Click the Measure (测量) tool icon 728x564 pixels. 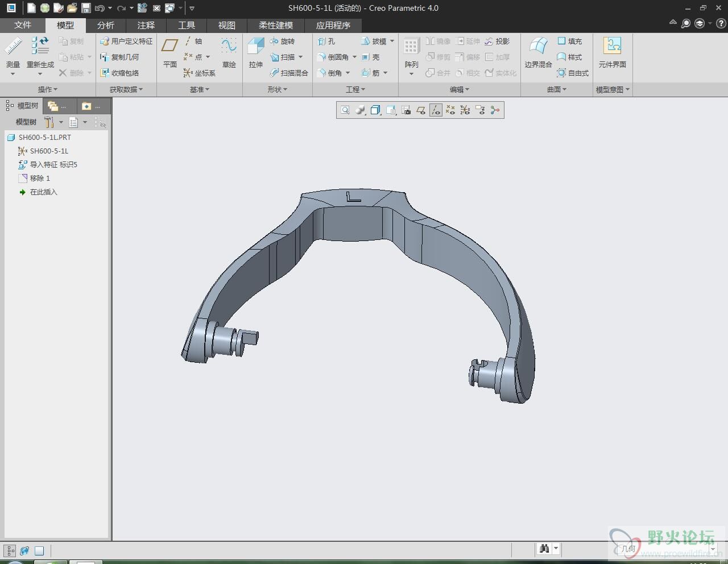[x=13, y=46]
